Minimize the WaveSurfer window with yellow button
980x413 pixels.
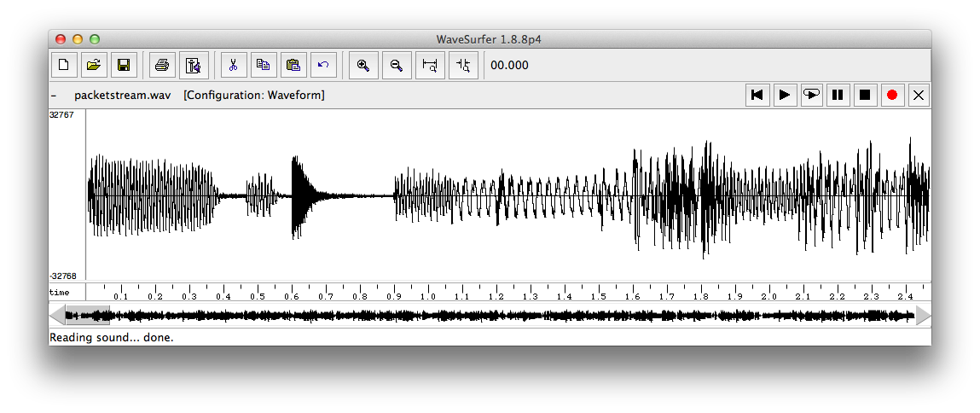[x=78, y=39]
